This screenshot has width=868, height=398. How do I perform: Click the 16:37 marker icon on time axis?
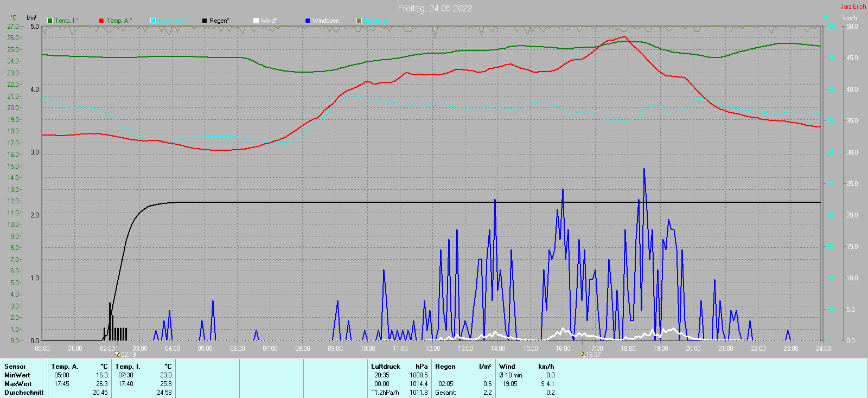click(x=582, y=354)
